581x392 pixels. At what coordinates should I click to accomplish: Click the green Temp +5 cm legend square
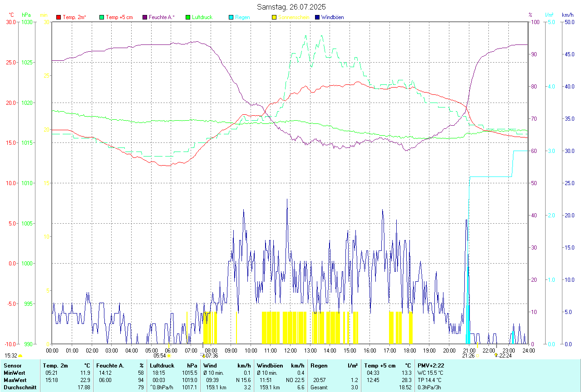[x=102, y=17]
